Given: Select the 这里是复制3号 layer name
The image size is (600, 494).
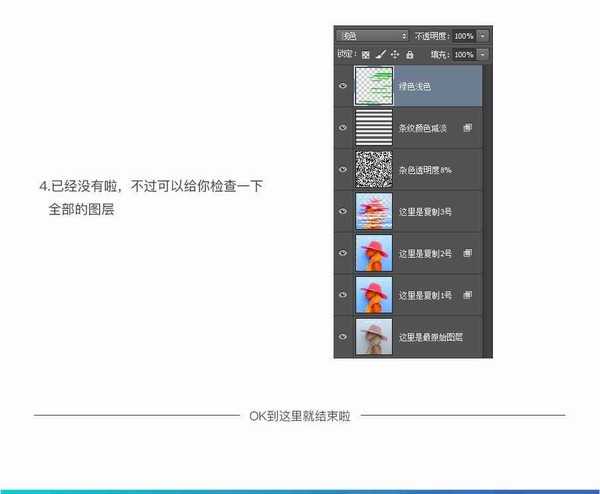Looking at the screenshot, I should [425, 212].
